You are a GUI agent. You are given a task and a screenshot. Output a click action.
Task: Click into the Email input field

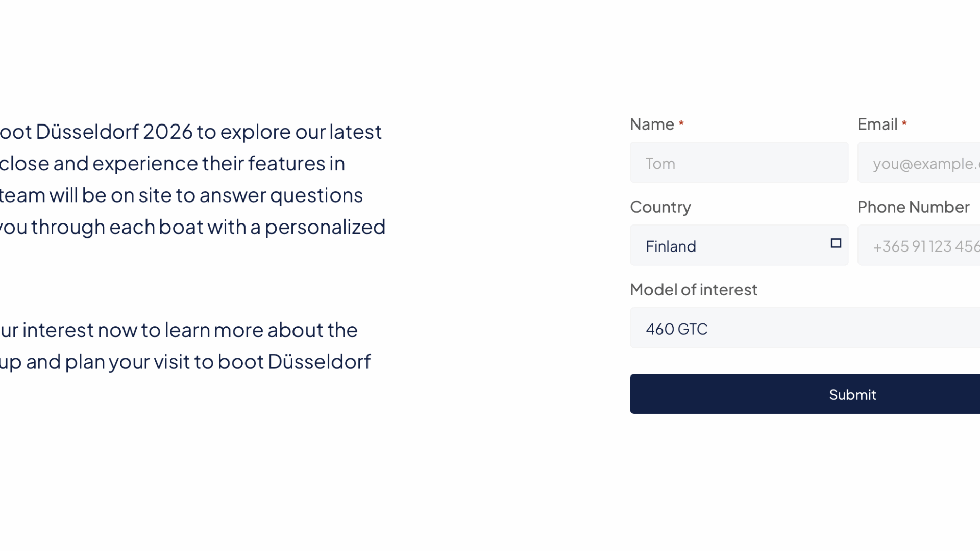coord(919,163)
